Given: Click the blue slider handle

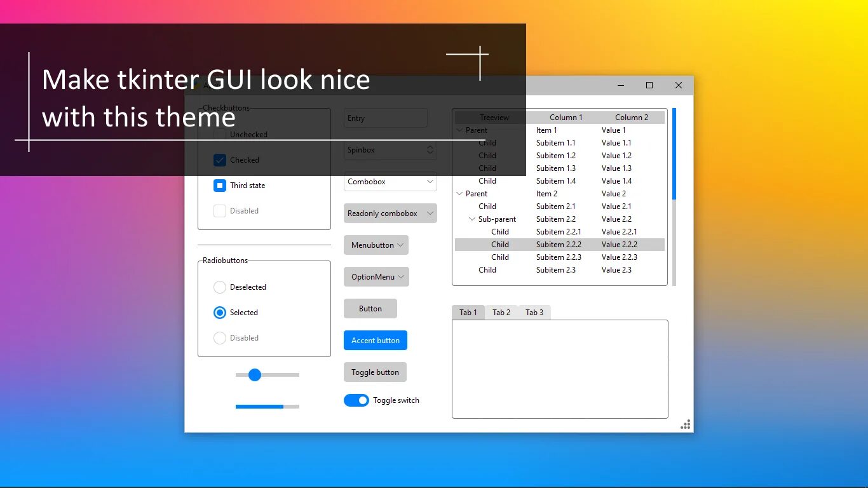Looking at the screenshot, I should click(255, 375).
